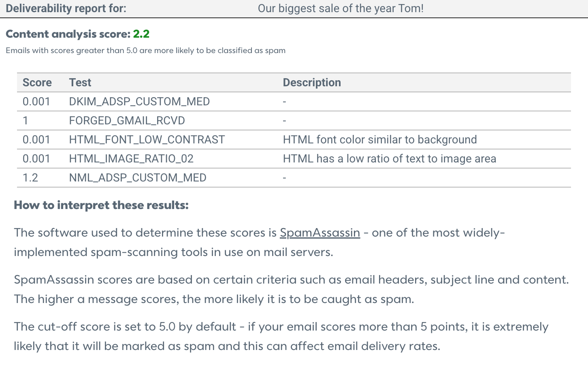Click the 0.001 score for DKIM_ADSP_CUSTOM_MED

(x=36, y=102)
